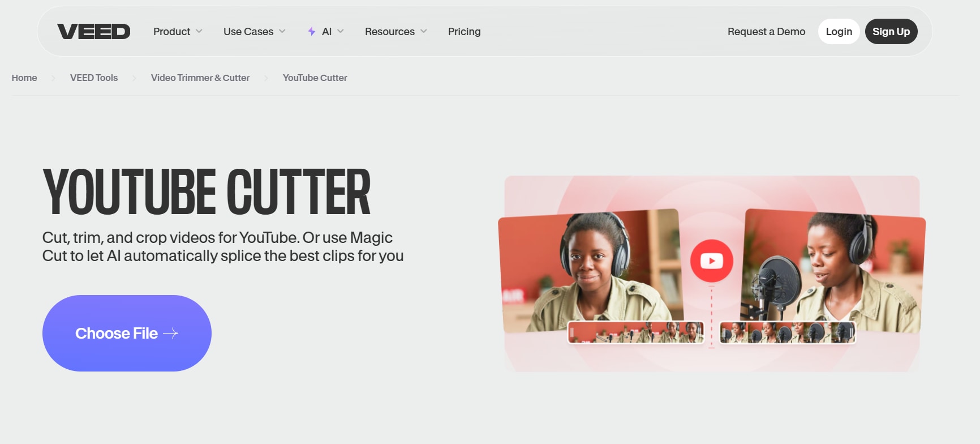Viewport: 980px width, 444px height.
Task: Click the 'Cut, trim, and crop videos' description
Action: [x=223, y=247]
